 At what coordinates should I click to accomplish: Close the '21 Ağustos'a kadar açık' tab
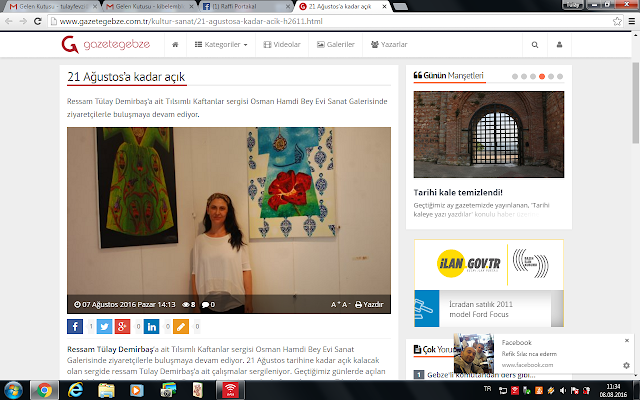click(x=384, y=7)
